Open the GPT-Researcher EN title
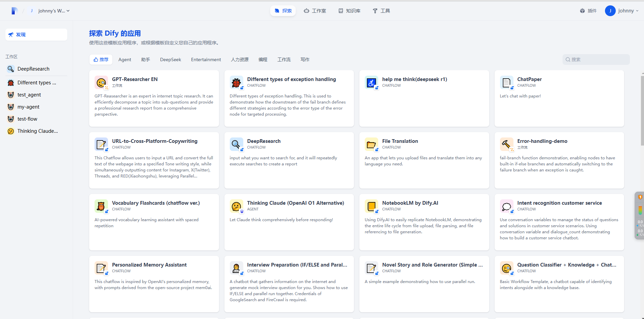644x319 pixels. (x=135, y=79)
